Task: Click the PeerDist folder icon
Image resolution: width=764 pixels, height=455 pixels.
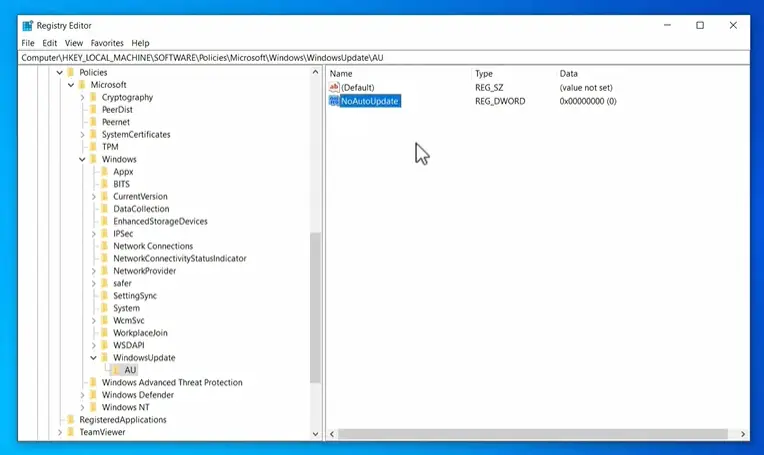Action: 93,110
